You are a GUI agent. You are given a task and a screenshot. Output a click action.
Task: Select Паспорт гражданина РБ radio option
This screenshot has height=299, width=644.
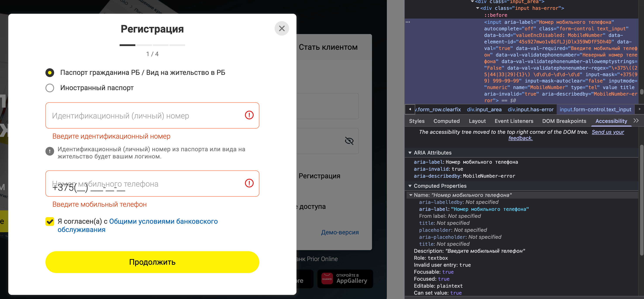coord(50,73)
